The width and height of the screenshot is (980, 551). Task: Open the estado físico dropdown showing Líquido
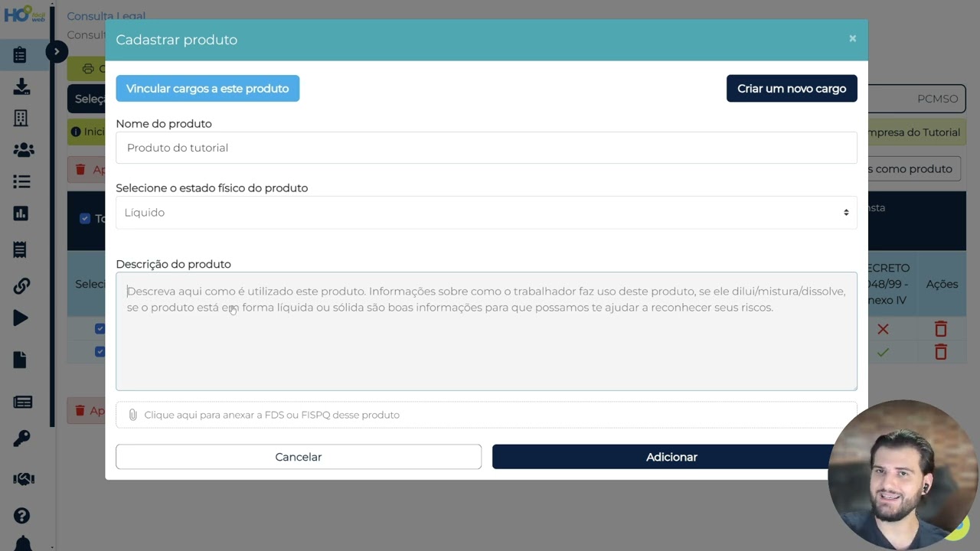coord(486,213)
